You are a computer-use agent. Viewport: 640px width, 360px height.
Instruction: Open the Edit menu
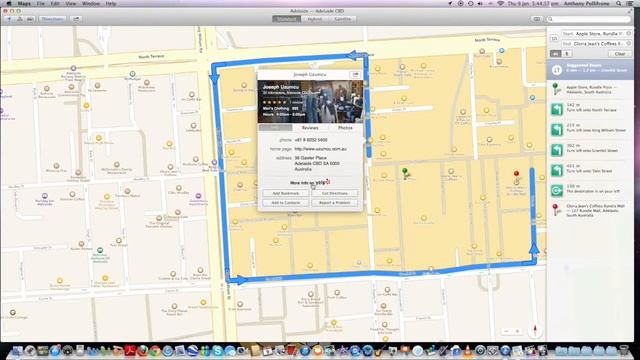(x=55, y=3)
